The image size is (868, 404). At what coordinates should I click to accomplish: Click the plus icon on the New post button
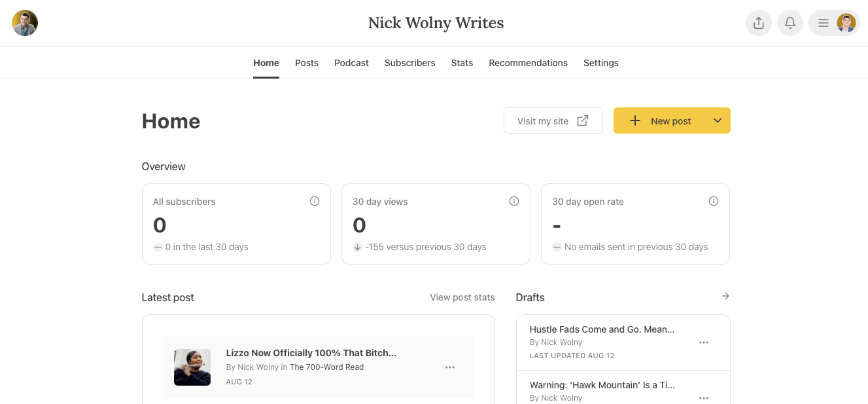tap(634, 120)
